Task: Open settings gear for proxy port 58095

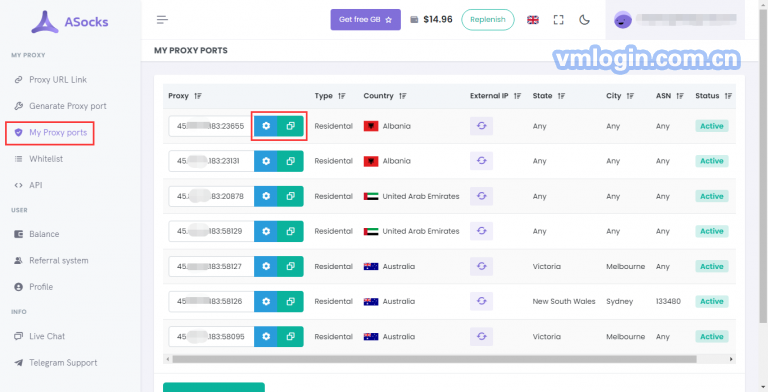Action: click(266, 337)
